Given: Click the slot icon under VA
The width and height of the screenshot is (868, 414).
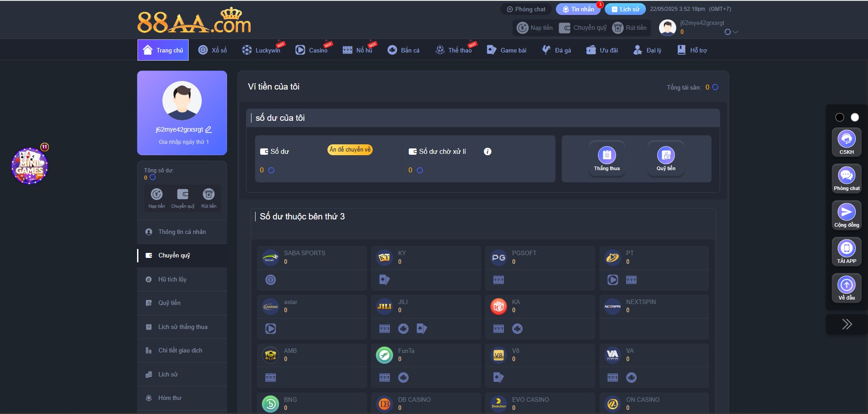Looking at the screenshot, I should [612, 377].
